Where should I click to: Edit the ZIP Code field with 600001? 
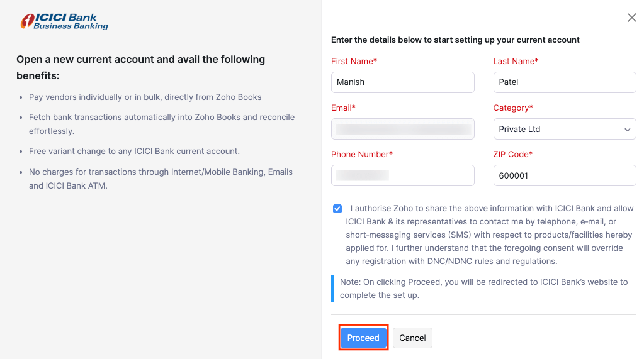[x=564, y=175]
